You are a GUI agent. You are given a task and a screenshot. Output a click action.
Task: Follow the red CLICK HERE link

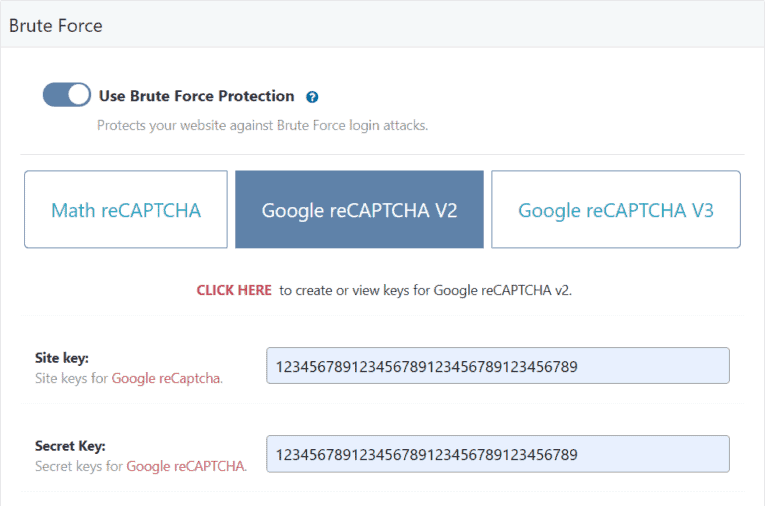click(x=233, y=290)
